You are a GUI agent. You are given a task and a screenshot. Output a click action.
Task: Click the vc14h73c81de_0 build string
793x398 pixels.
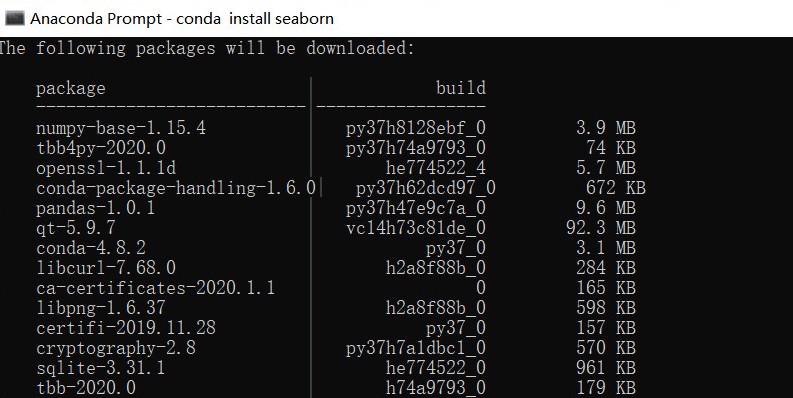click(x=416, y=228)
